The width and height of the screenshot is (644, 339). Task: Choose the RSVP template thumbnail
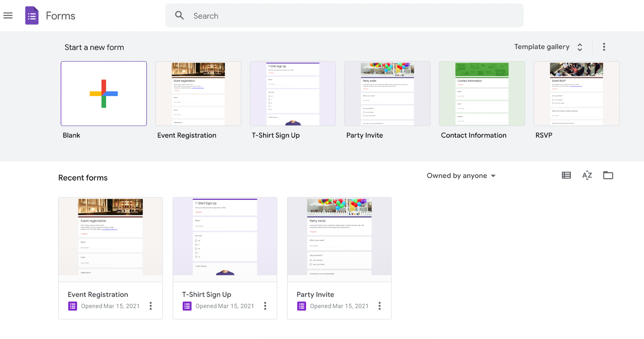576,93
